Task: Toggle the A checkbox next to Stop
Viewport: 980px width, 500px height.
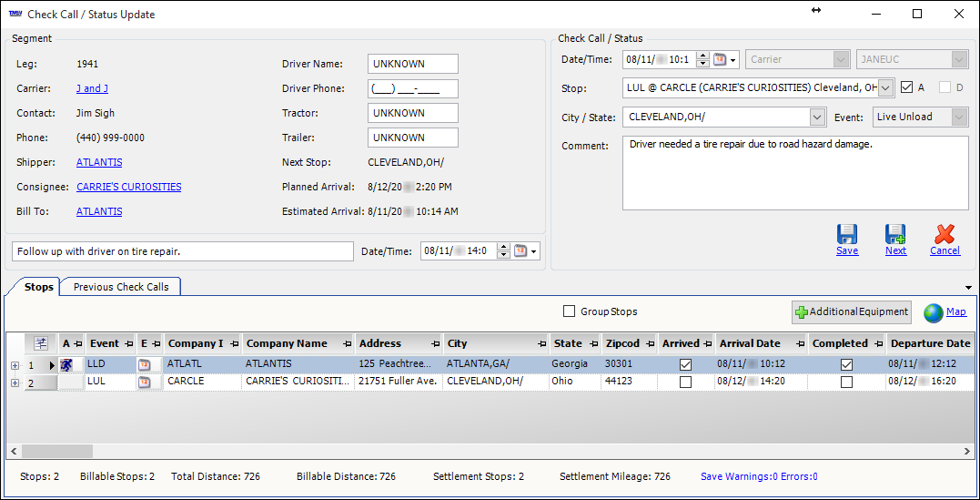Action: (905, 88)
